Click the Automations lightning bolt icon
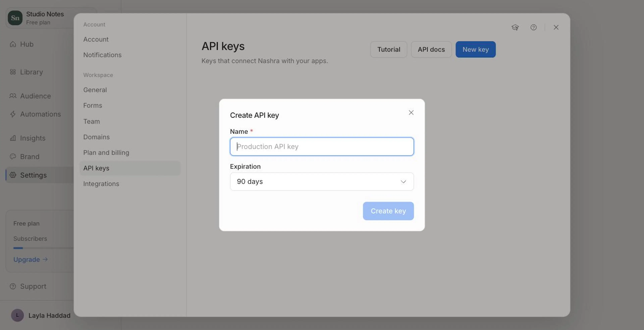The image size is (644, 330). (x=13, y=114)
